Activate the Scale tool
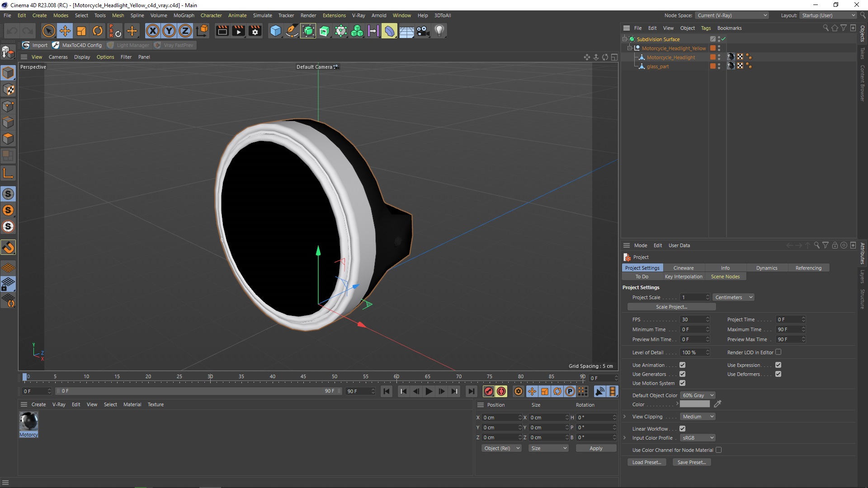This screenshot has height=488, width=868. [x=81, y=31]
